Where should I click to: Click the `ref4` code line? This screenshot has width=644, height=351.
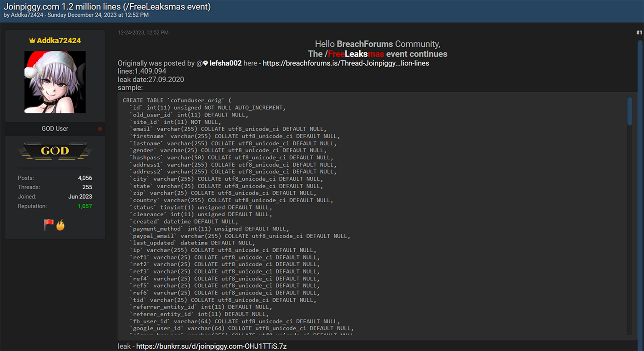tap(225, 279)
